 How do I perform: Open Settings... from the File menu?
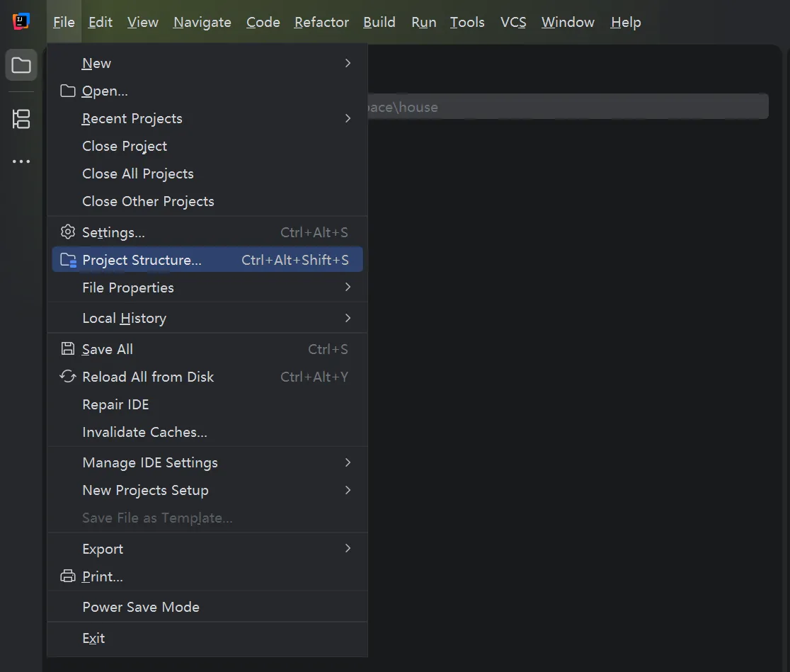point(207,232)
